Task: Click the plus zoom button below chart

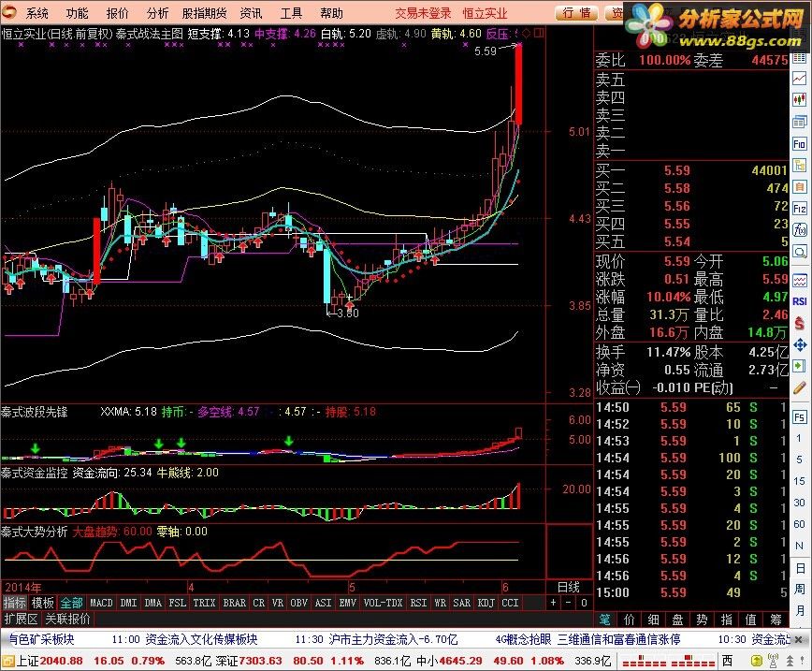Action: click(554, 603)
